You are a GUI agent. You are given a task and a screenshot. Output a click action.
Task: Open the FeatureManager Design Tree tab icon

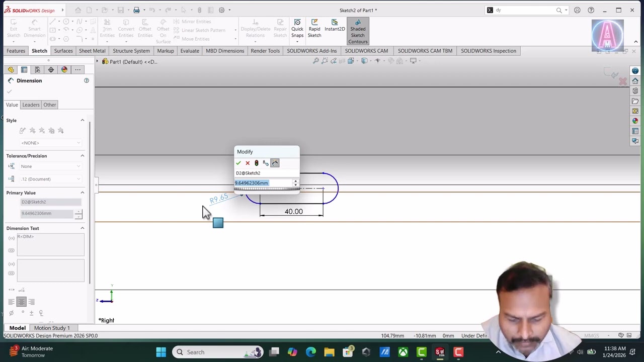click(11, 70)
